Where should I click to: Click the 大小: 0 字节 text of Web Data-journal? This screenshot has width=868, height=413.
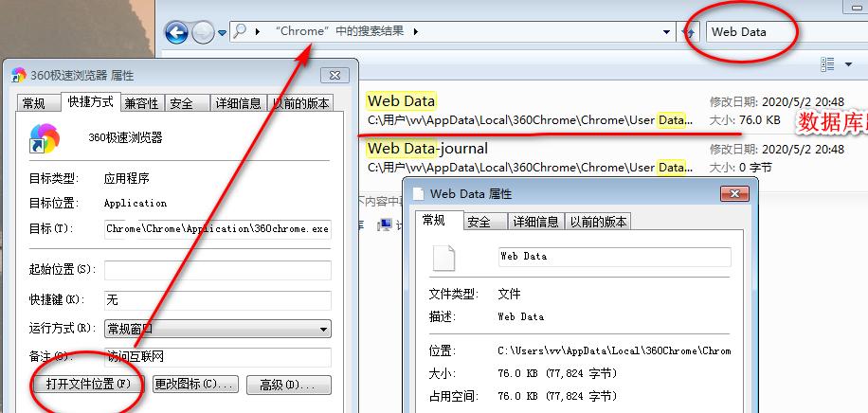click(x=740, y=168)
